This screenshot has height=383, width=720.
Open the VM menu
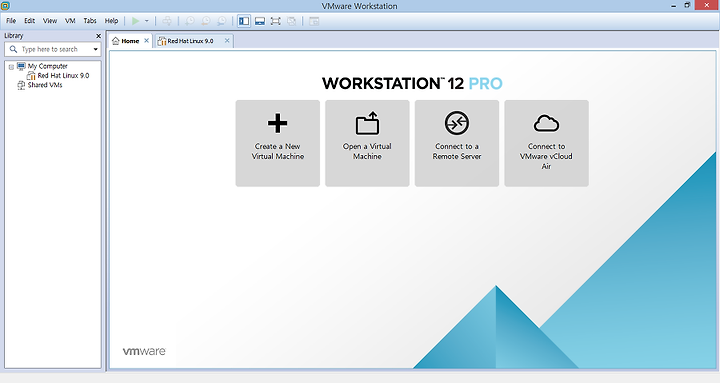pos(70,21)
